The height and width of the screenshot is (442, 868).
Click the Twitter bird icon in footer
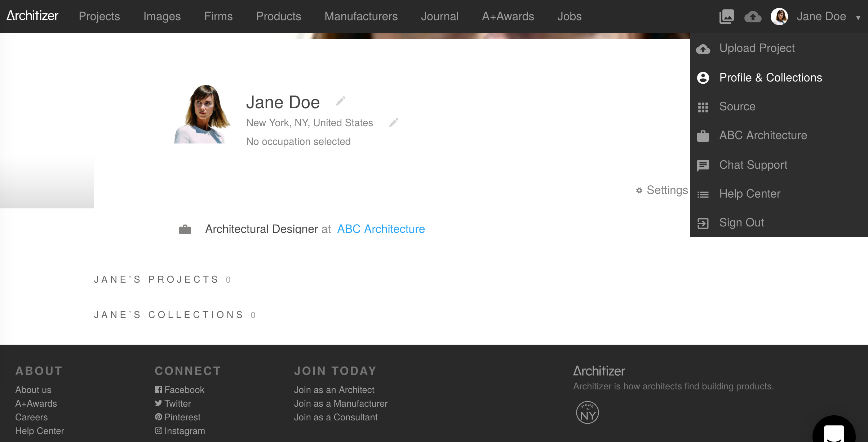tap(158, 403)
